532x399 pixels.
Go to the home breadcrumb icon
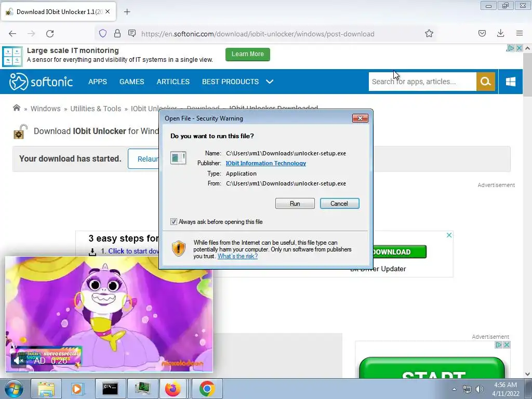(x=16, y=108)
